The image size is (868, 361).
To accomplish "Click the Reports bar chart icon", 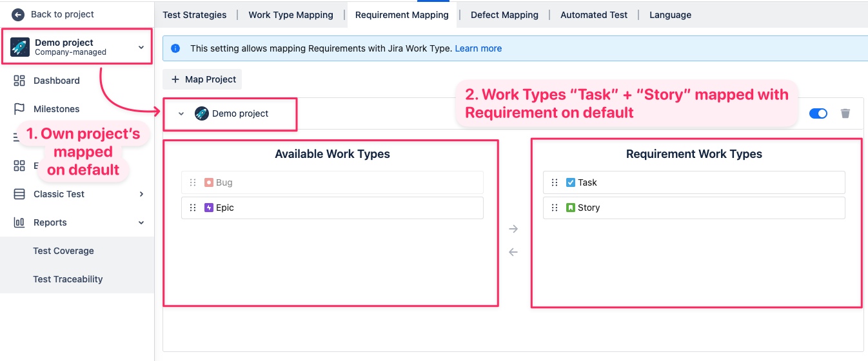I will tap(19, 222).
